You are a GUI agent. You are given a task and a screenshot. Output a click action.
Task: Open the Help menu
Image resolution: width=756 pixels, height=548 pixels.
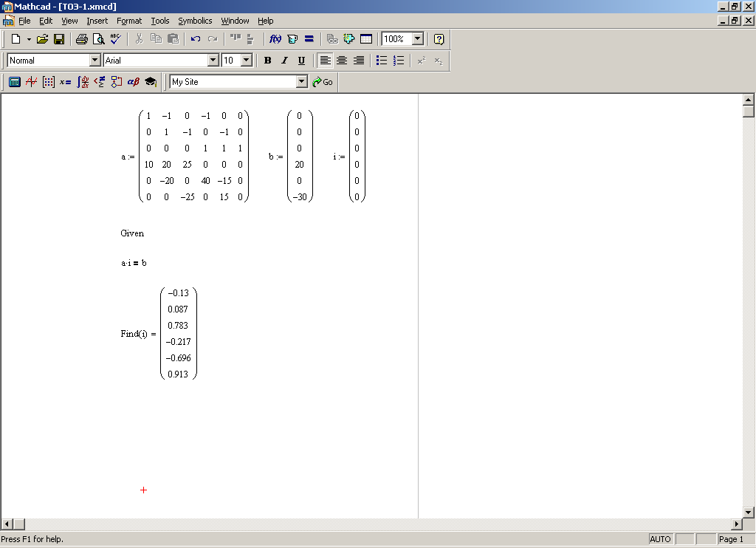point(265,21)
